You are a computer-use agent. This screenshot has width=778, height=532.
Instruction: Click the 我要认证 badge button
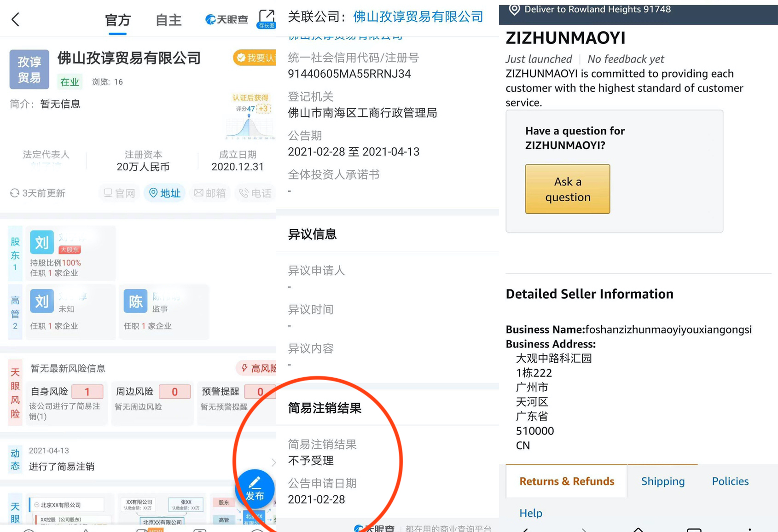tap(255, 58)
